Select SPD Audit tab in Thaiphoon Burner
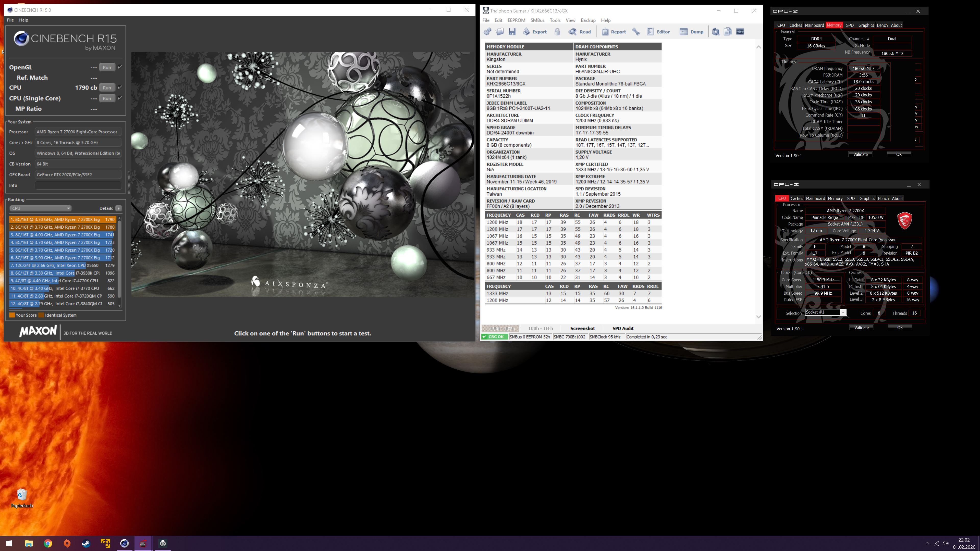The width and height of the screenshot is (980, 551). (623, 328)
